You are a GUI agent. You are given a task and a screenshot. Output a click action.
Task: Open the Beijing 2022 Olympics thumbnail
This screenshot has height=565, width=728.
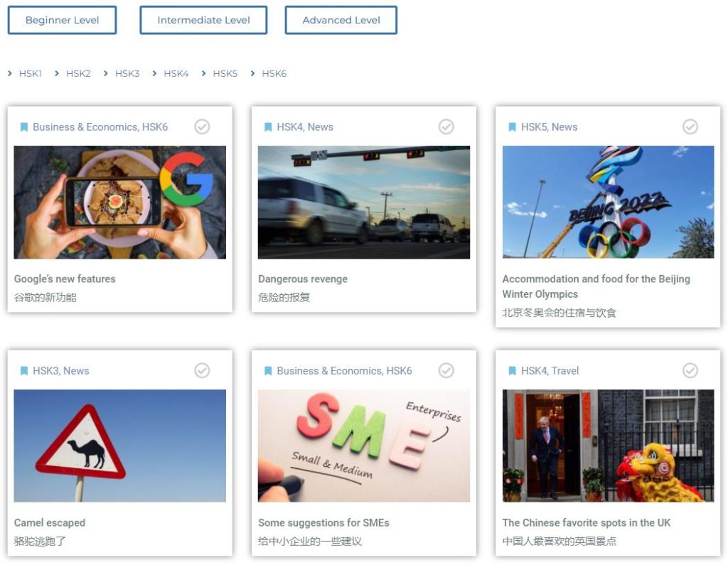point(608,202)
